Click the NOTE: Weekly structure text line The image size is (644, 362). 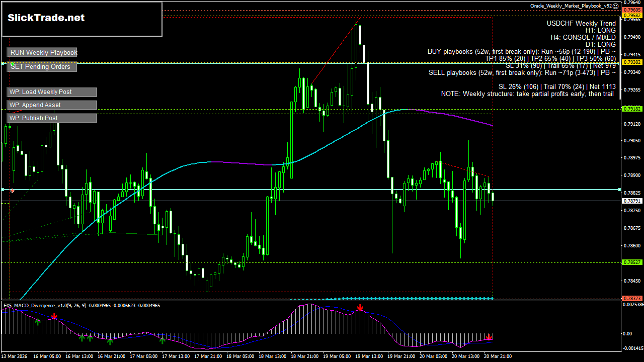[x=528, y=94]
